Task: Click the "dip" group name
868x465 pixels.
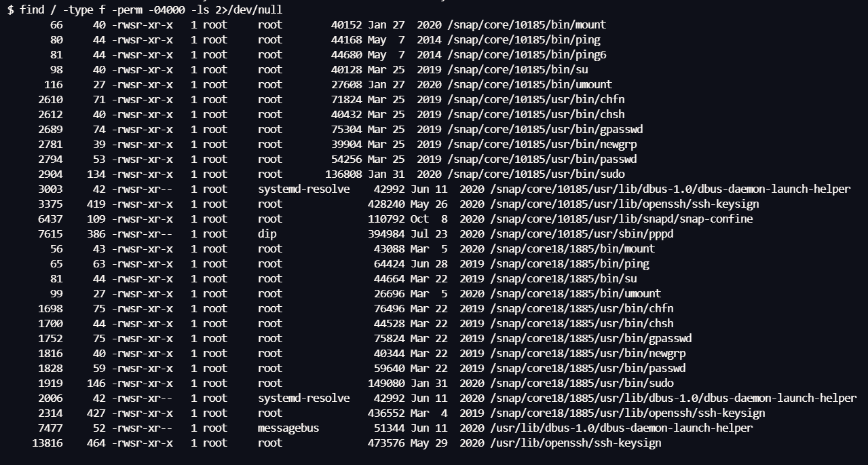Action: click(267, 234)
